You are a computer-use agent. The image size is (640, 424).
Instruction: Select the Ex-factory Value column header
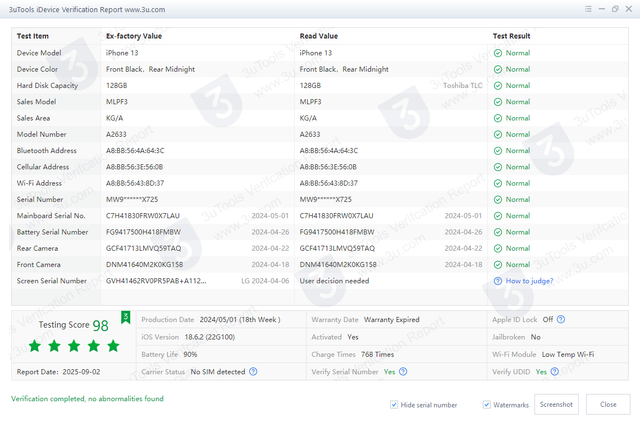click(x=134, y=35)
